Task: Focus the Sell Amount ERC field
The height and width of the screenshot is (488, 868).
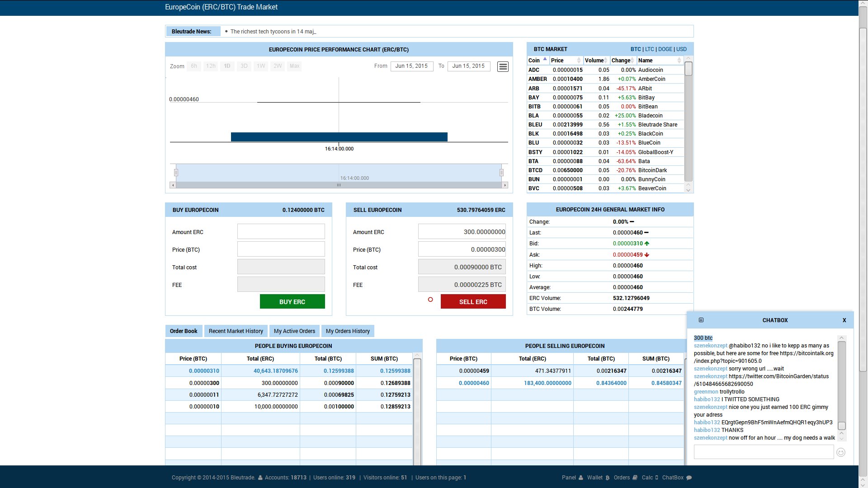Action: [x=462, y=231]
